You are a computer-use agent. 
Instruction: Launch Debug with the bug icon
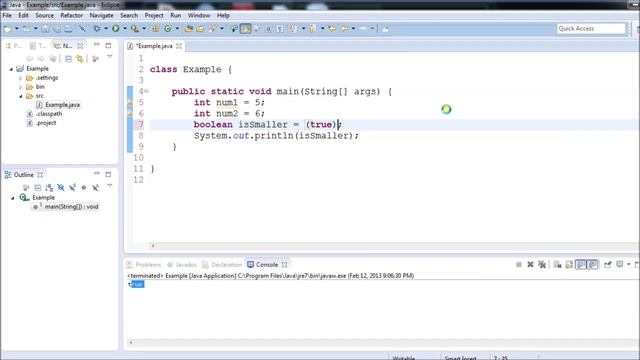click(97, 29)
